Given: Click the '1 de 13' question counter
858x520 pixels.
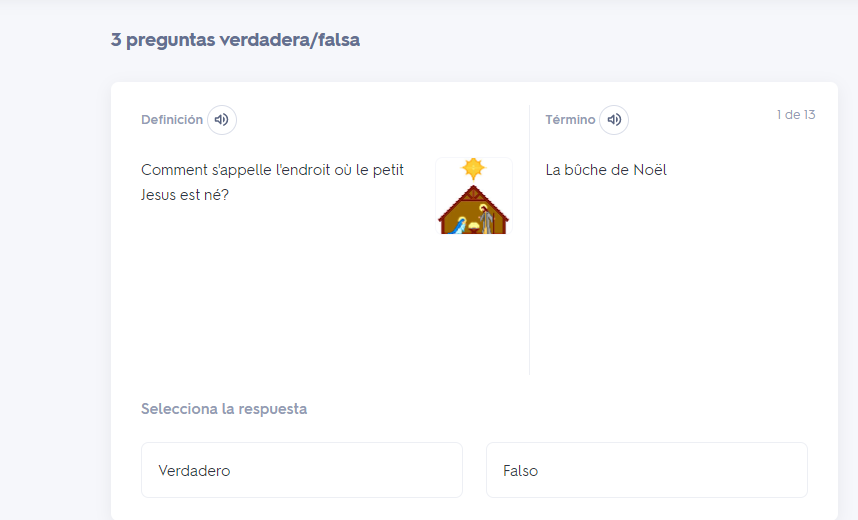Looking at the screenshot, I should pos(796,115).
